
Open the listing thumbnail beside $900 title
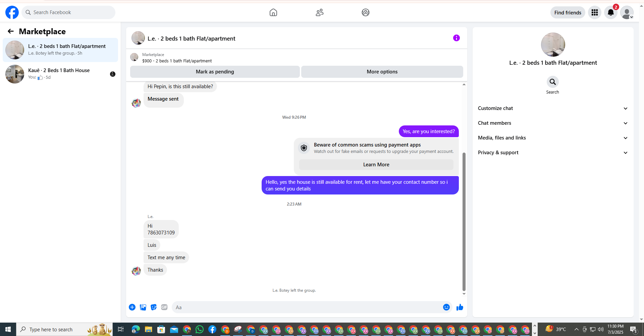coord(134,57)
